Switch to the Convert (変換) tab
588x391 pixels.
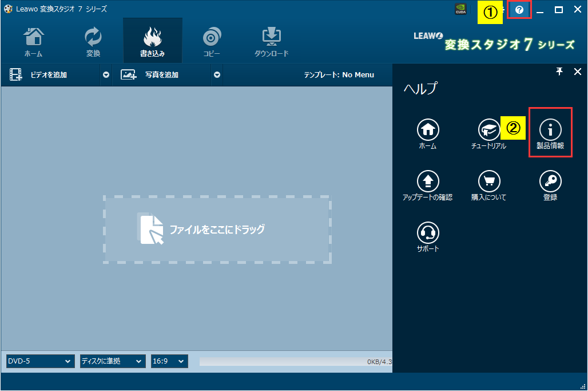(93, 42)
